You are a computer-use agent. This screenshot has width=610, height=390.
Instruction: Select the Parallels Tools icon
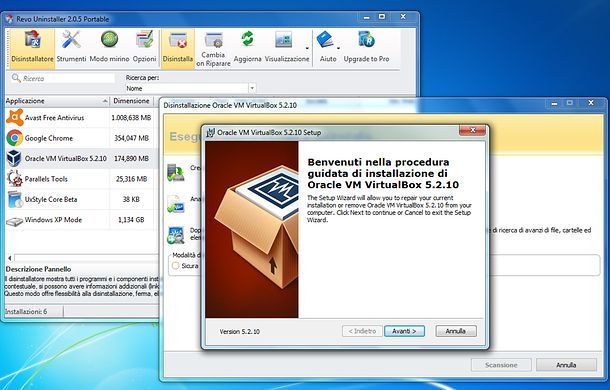point(15,179)
